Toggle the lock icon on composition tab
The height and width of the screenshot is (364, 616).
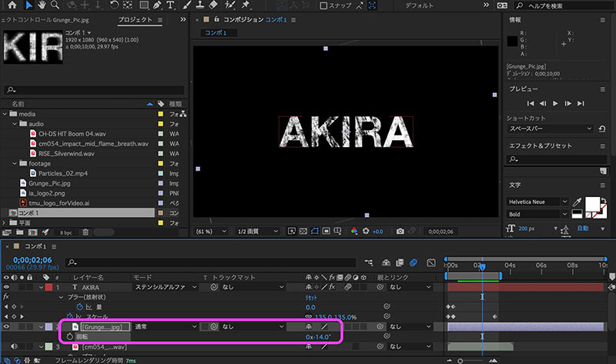(216, 19)
